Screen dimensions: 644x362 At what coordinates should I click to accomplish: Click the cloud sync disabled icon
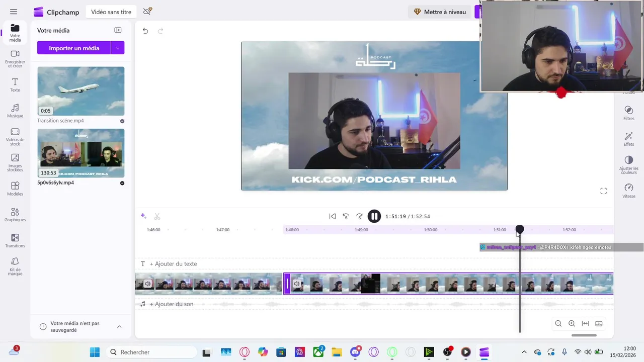(x=147, y=11)
